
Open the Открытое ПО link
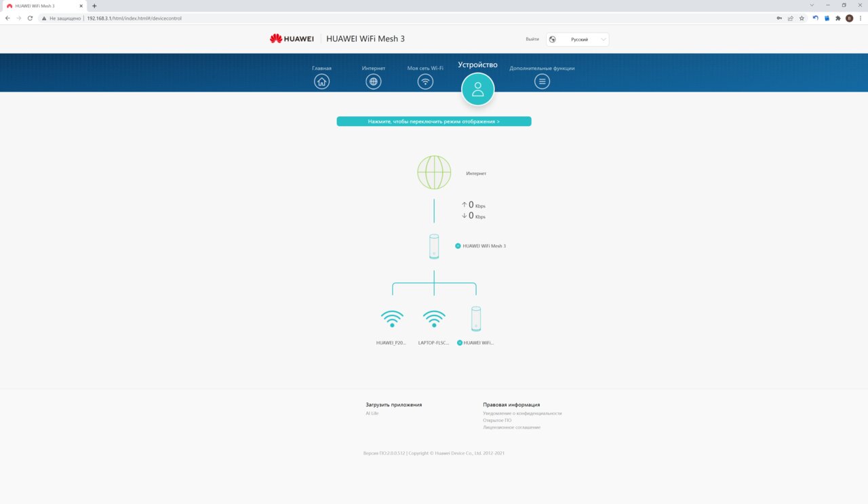(497, 421)
